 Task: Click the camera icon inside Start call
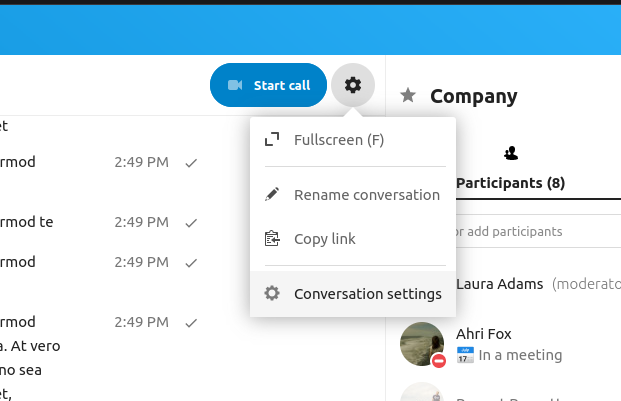coord(236,85)
